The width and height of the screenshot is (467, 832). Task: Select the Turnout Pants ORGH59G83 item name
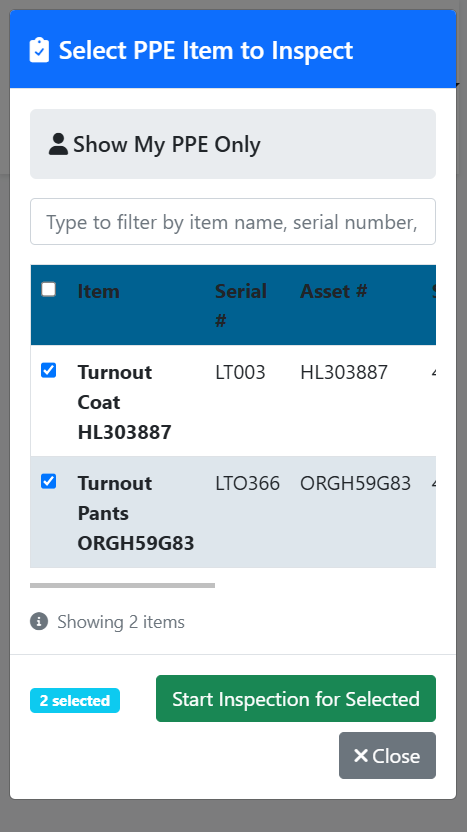pyautogui.click(x=136, y=513)
